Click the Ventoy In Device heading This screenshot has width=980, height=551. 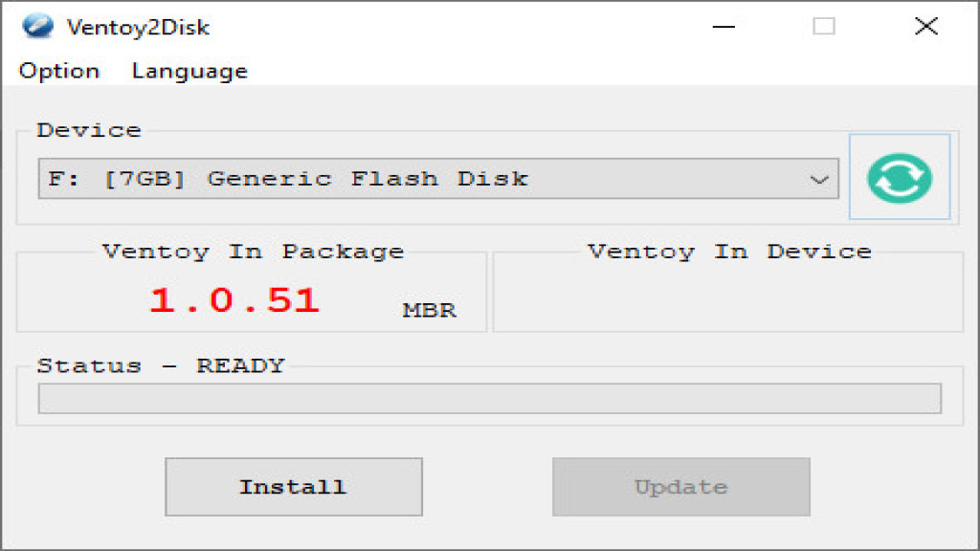729,252
